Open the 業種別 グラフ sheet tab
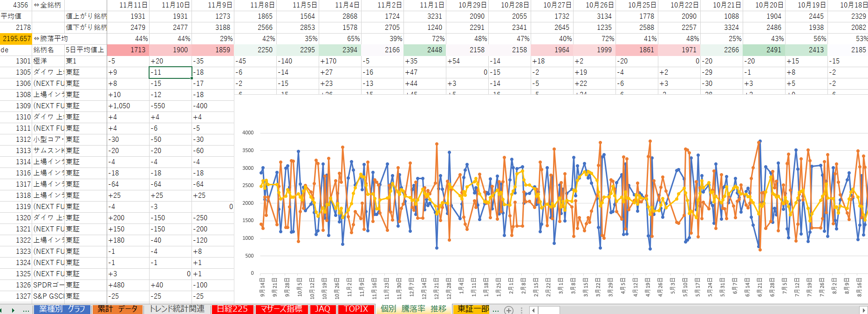 coord(62,309)
